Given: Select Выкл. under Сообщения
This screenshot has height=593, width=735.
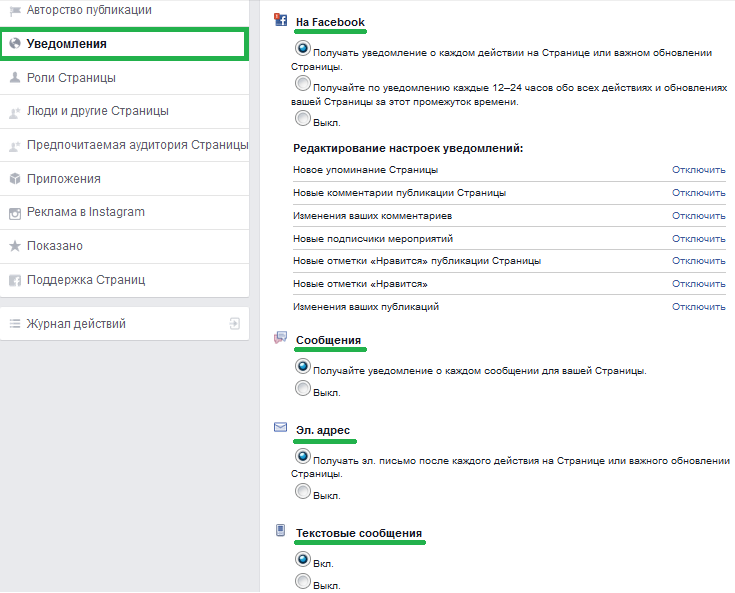Looking at the screenshot, I should click(x=303, y=388).
